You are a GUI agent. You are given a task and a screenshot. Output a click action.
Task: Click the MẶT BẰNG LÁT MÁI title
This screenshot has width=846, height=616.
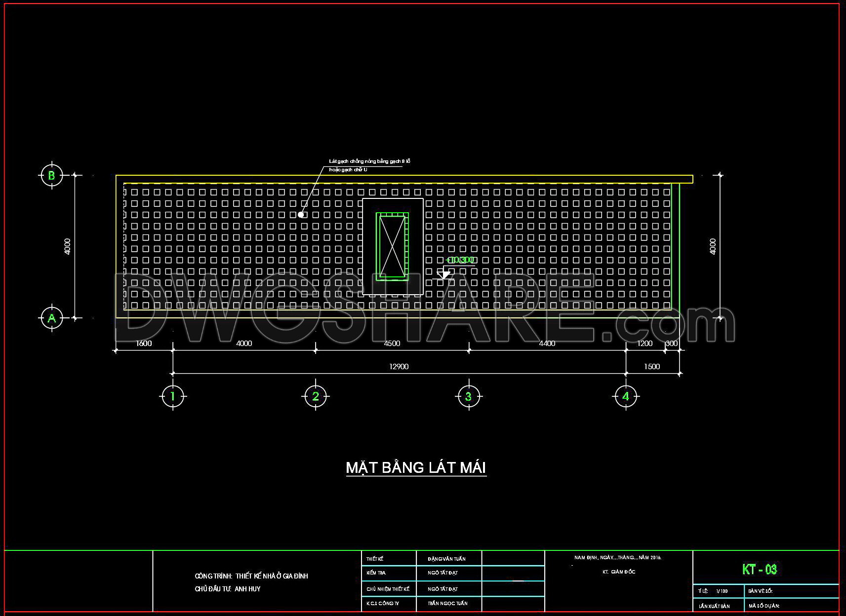tap(416, 467)
